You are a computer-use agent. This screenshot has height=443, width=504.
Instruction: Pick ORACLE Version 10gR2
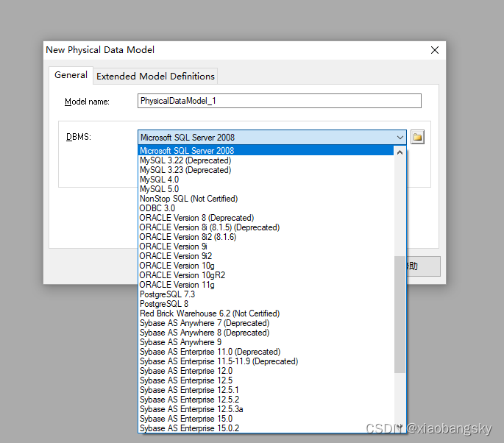pos(266,275)
